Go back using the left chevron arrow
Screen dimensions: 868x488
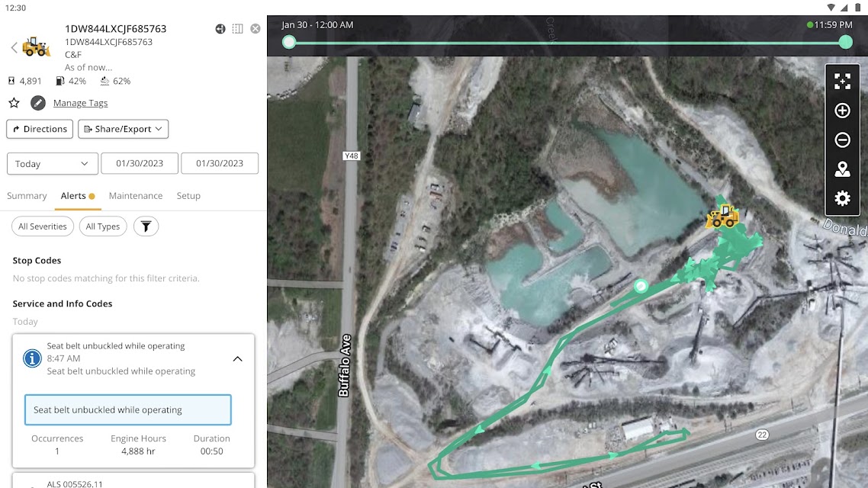[x=14, y=47]
